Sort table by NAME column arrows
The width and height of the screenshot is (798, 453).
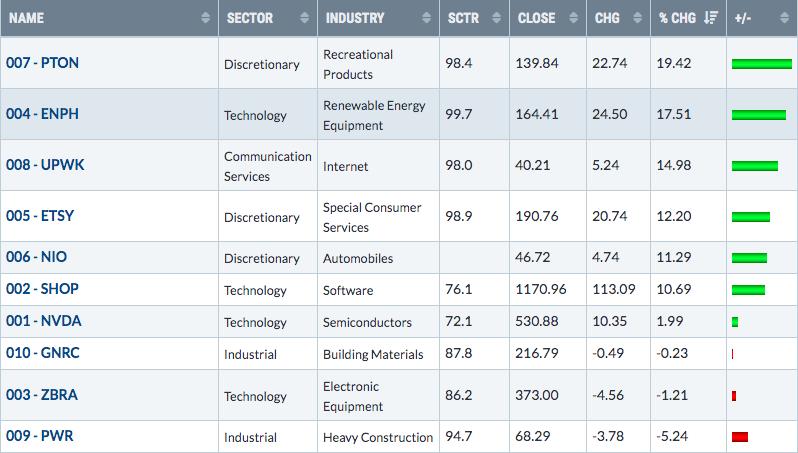206,18
